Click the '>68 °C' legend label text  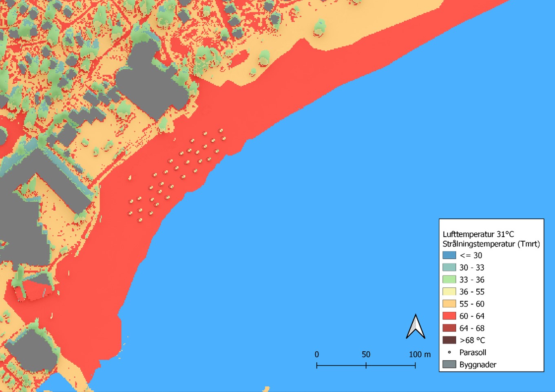pos(472,340)
